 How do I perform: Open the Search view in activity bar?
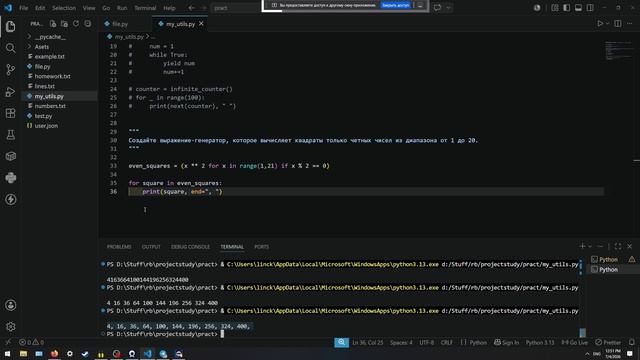(11, 48)
